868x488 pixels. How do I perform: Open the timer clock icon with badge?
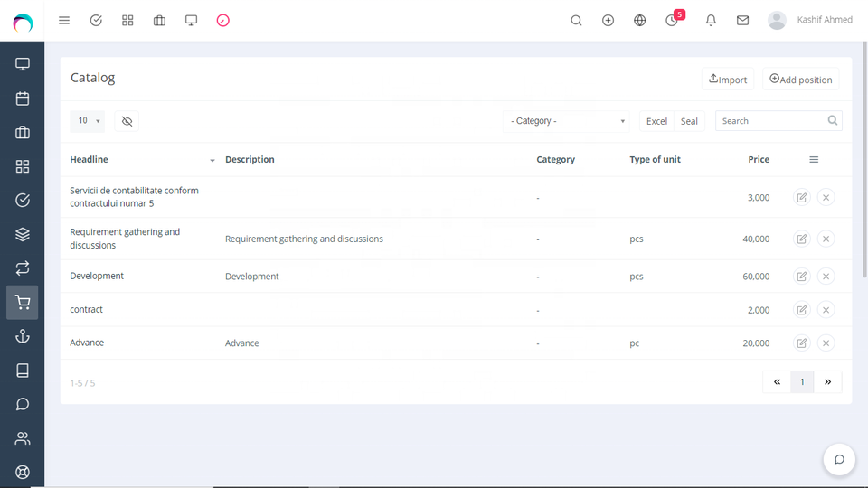point(672,20)
